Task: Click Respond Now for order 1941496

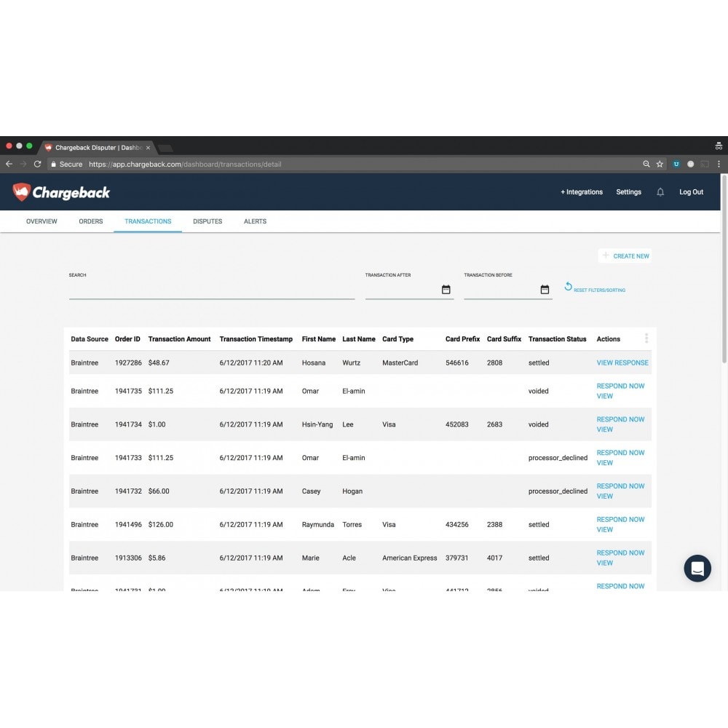Action: tap(620, 520)
